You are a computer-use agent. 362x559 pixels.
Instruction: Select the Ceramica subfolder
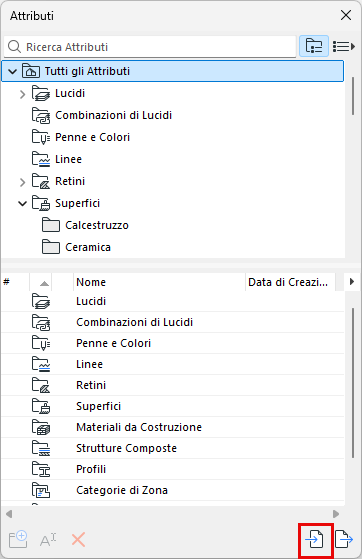click(x=88, y=247)
